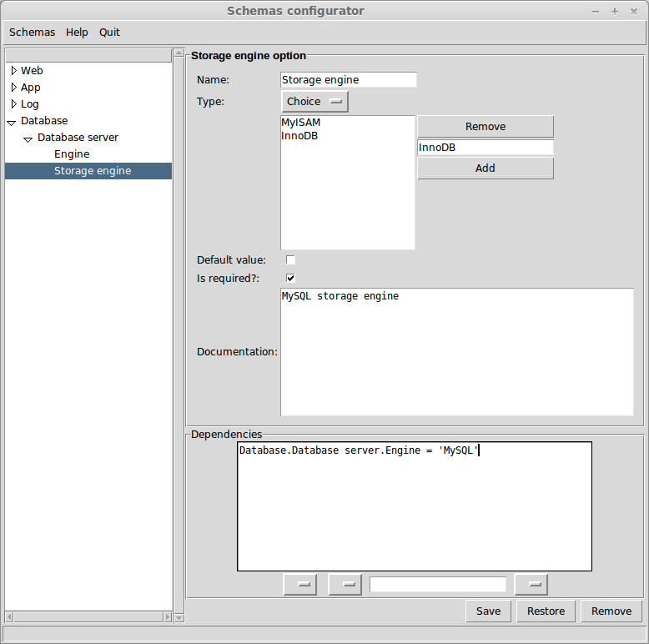Toggle the Default value checkbox

click(x=290, y=260)
